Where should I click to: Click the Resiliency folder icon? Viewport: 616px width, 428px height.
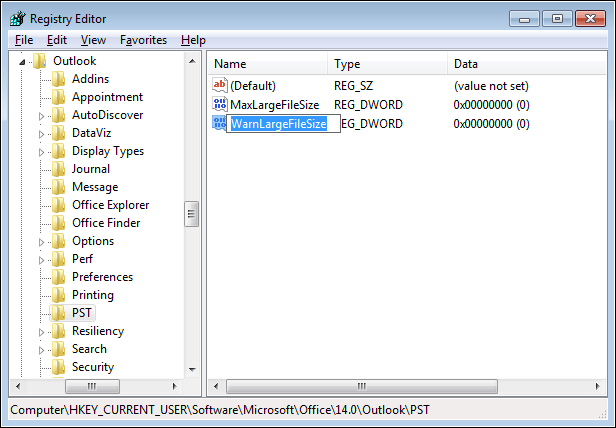(59, 331)
